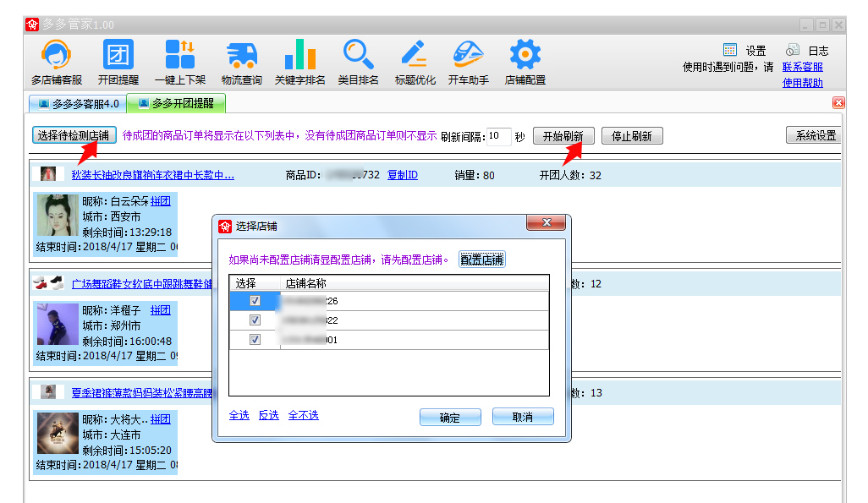Switch to the 多多开团提醒 tab
868x503 pixels.
tap(176, 103)
